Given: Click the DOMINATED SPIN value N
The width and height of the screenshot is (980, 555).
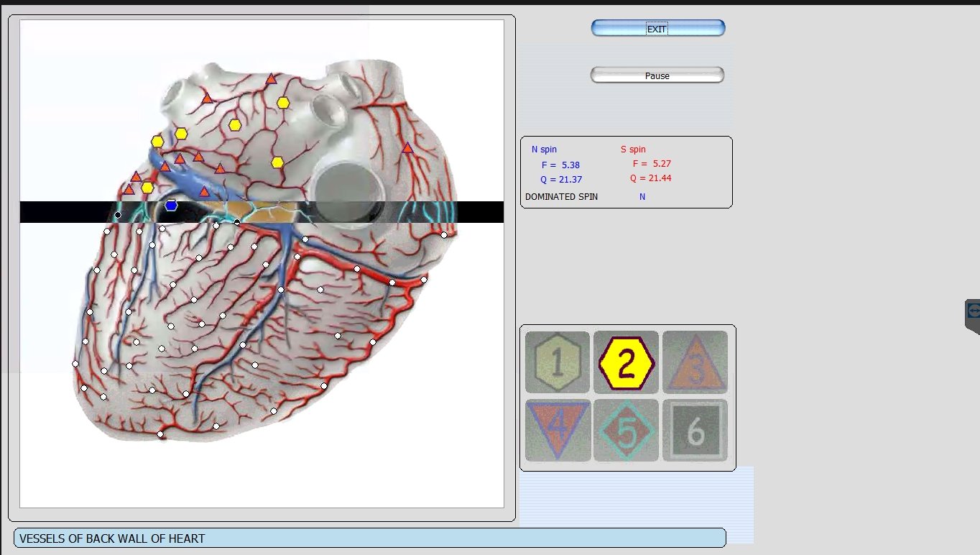Looking at the screenshot, I should (x=642, y=197).
